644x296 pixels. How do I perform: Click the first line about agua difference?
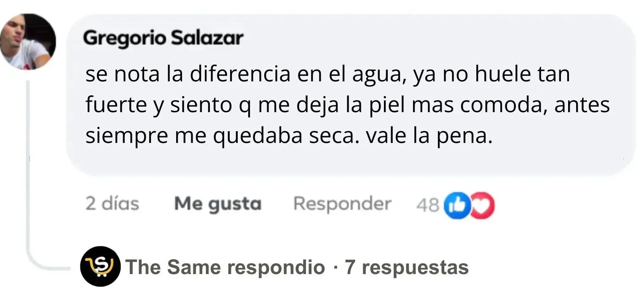(x=327, y=75)
